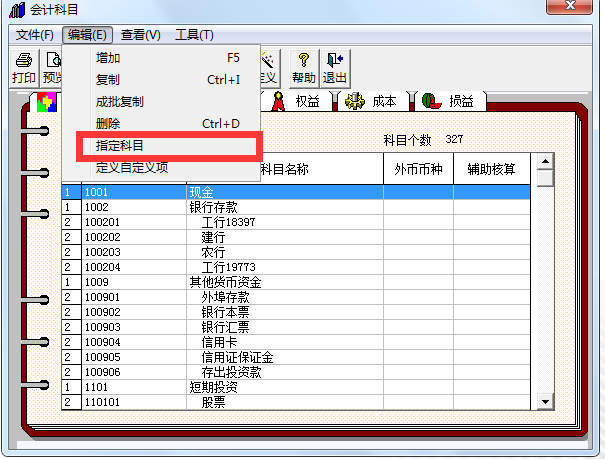Select the 银行本票 row

[296, 312]
